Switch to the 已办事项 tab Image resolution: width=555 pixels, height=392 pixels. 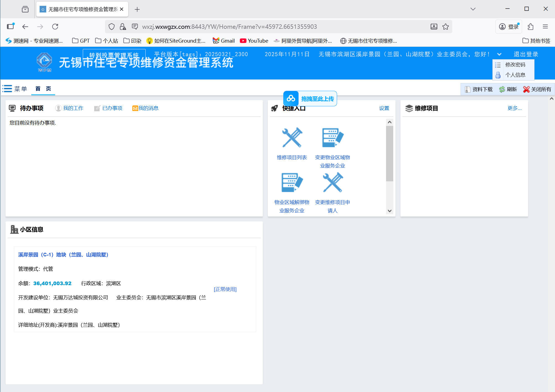tap(112, 108)
